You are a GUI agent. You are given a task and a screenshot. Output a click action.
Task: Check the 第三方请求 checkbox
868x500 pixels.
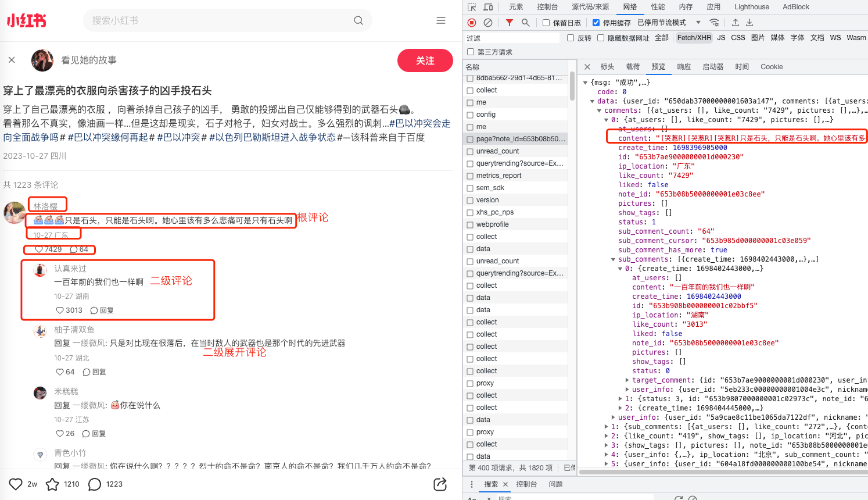click(471, 52)
